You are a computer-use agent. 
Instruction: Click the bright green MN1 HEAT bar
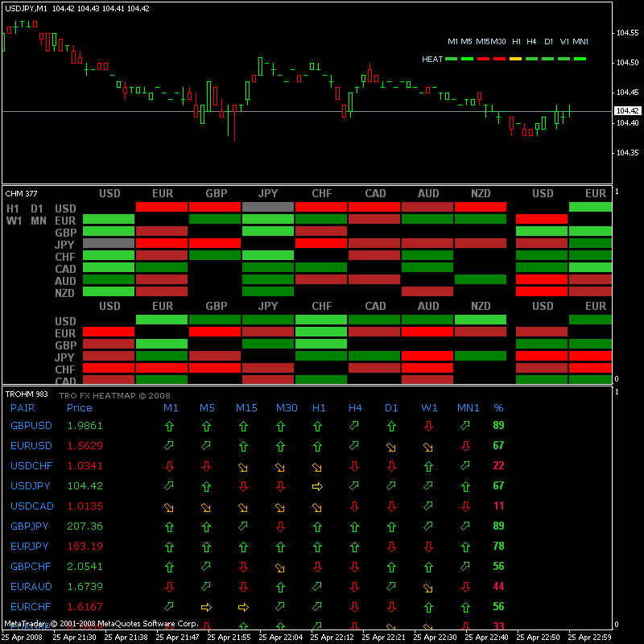tap(580, 59)
